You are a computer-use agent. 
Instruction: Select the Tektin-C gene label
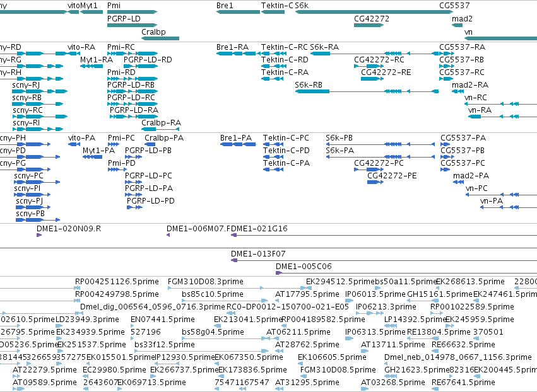tap(277, 6)
